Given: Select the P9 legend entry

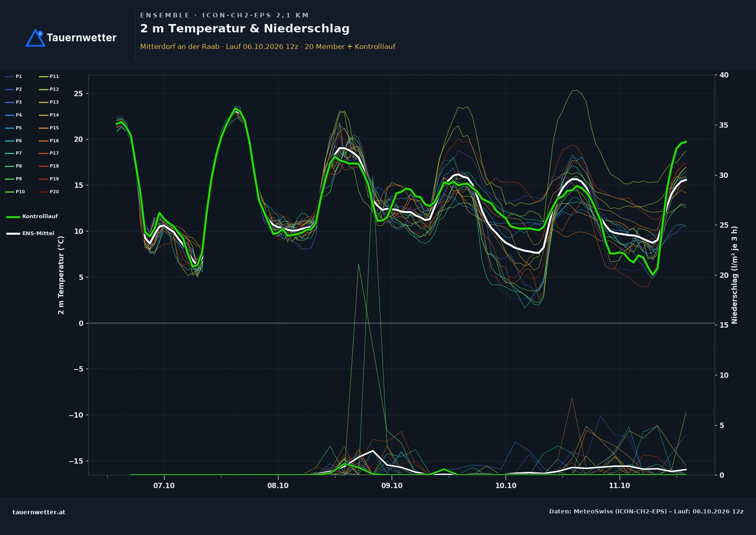Looking at the screenshot, I should pyautogui.click(x=14, y=179).
